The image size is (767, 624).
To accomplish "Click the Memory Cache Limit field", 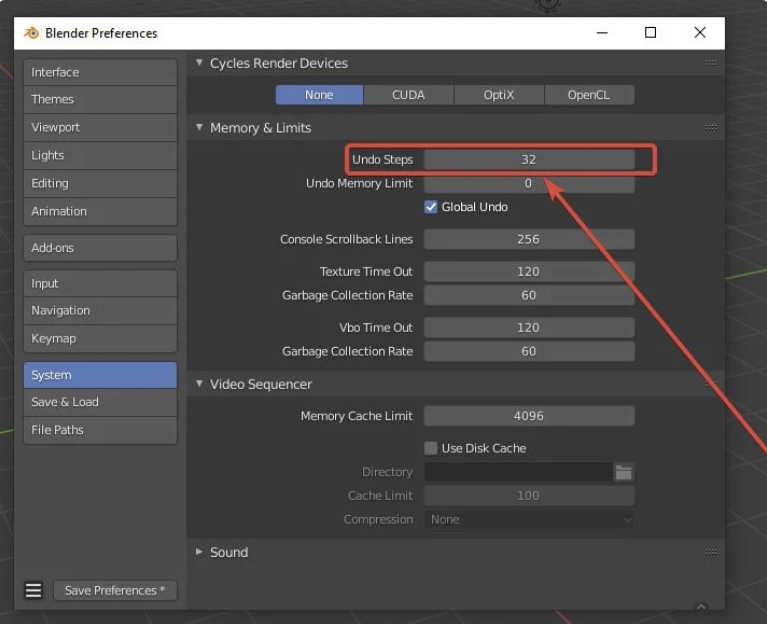I will (529, 416).
